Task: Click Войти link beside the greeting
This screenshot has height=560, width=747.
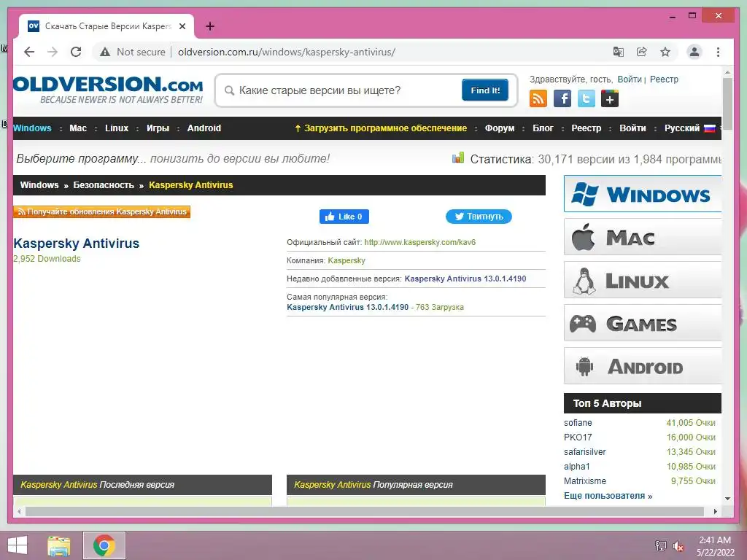Action: pyautogui.click(x=630, y=79)
